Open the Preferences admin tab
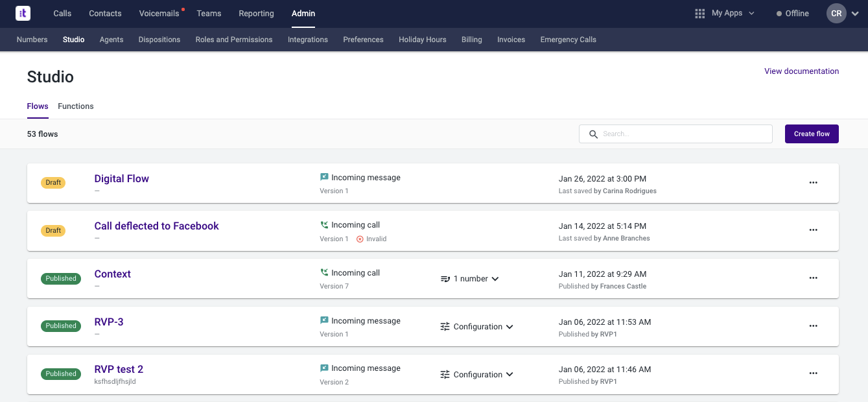 tap(363, 40)
